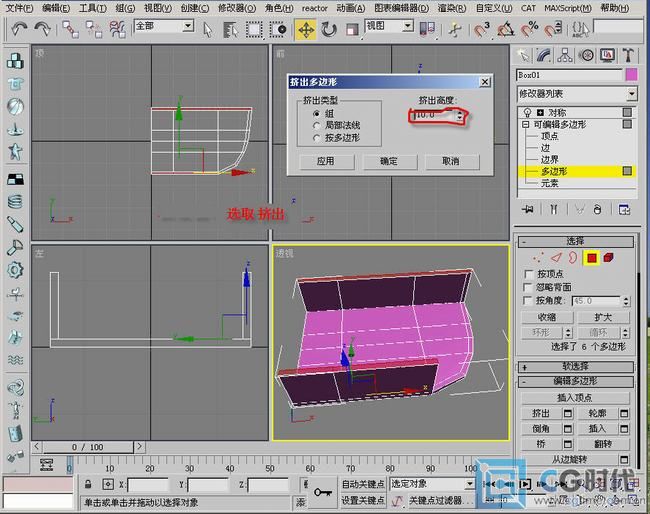Screen dimensions: 650x514
Task: Select Edge sub-object level icon
Action: [556, 258]
